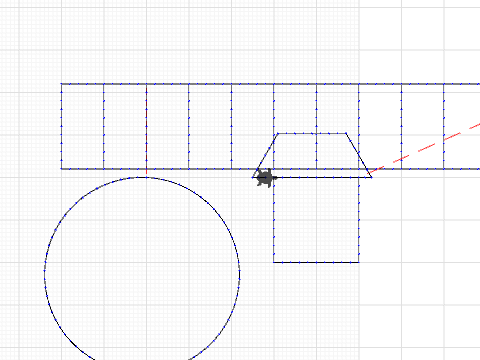Click topmost point of circle below red line

(x=146, y=177)
